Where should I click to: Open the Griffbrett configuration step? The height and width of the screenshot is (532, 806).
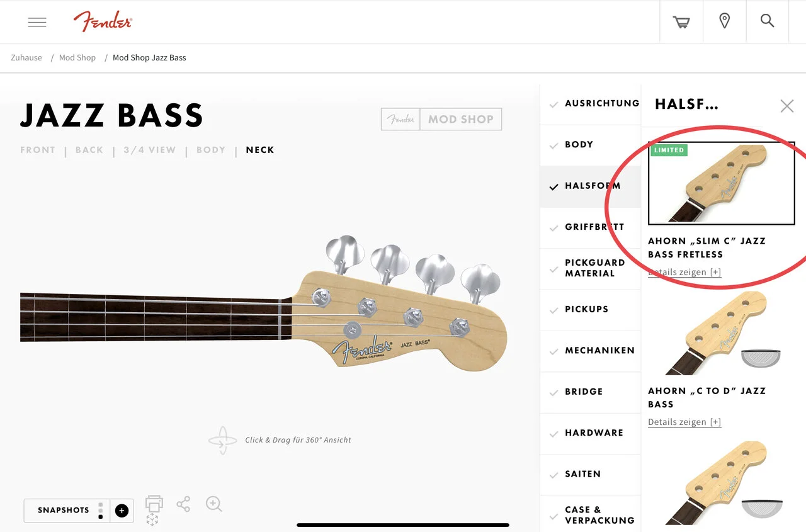coord(594,227)
